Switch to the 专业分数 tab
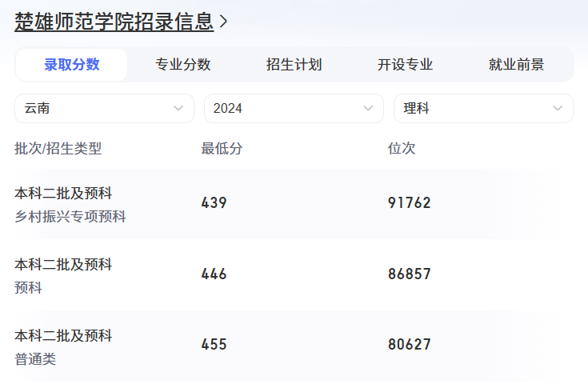The height and width of the screenshot is (388, 588). (x=183, y=65)
